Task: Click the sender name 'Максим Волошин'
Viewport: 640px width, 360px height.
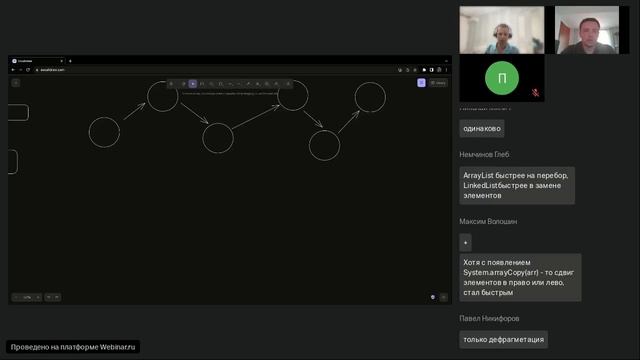Action: pos(488,221)
